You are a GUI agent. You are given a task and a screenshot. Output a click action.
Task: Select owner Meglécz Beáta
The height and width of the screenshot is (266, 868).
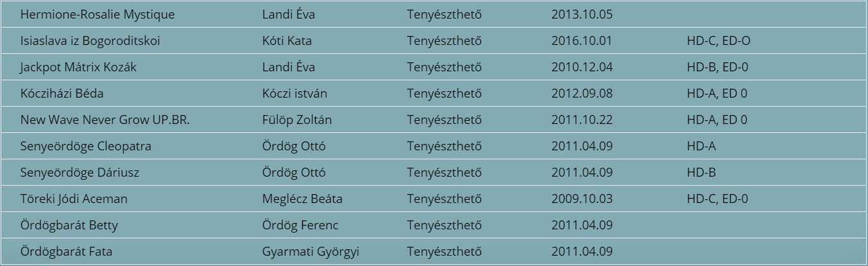click(x=302, y=199)
